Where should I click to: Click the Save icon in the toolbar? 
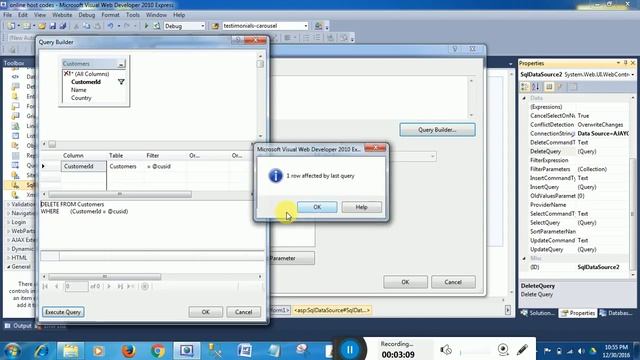[x=53, y=26]
